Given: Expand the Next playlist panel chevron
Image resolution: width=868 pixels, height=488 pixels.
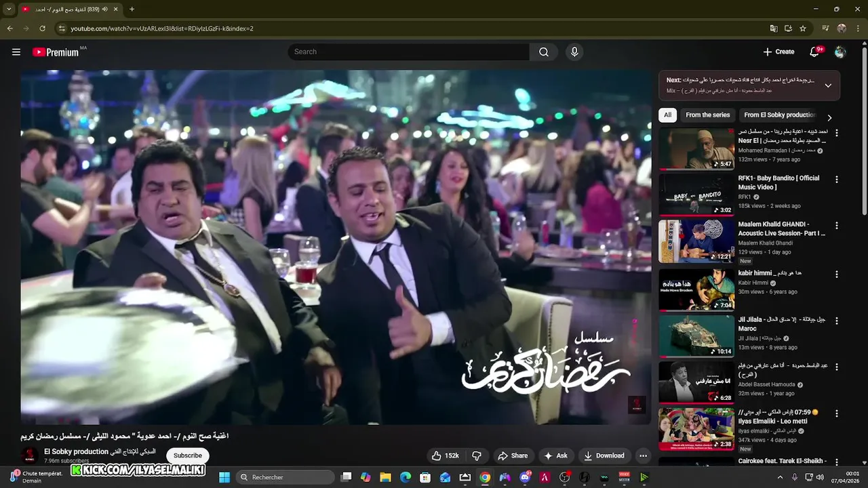Looking at the screenshot, I should coord(828,85).
